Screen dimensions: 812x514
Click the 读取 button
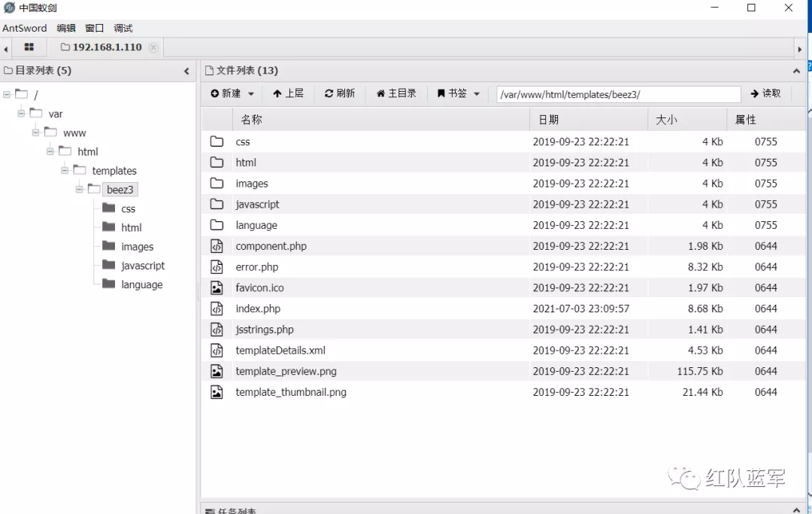765,93
